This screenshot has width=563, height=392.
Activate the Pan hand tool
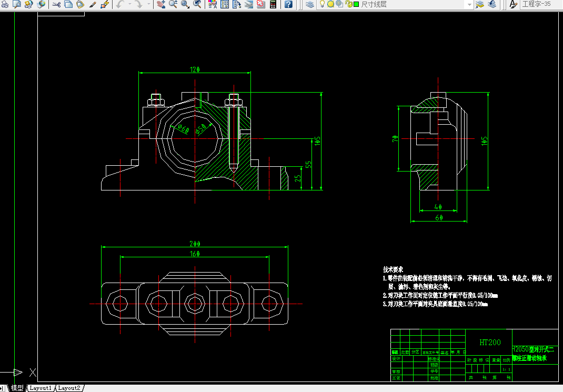(x=161, y=4)
